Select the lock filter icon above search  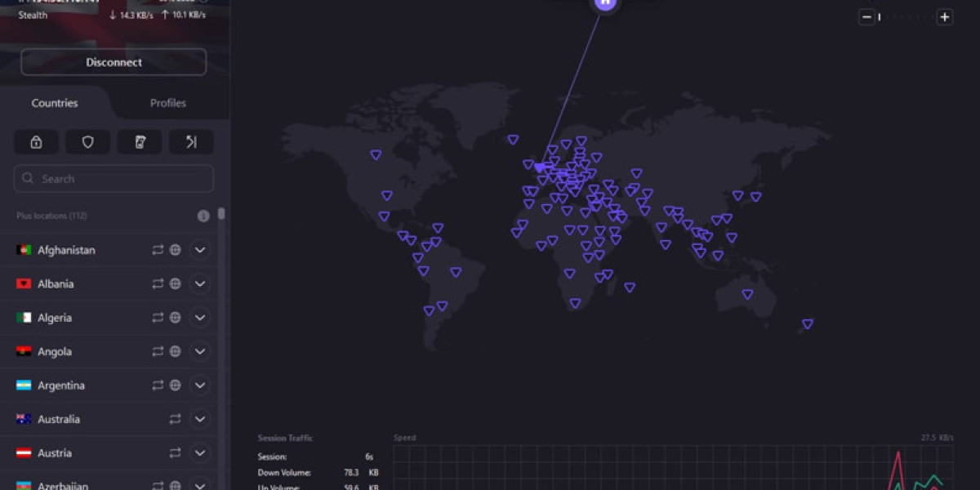click(x=36, y=141)
